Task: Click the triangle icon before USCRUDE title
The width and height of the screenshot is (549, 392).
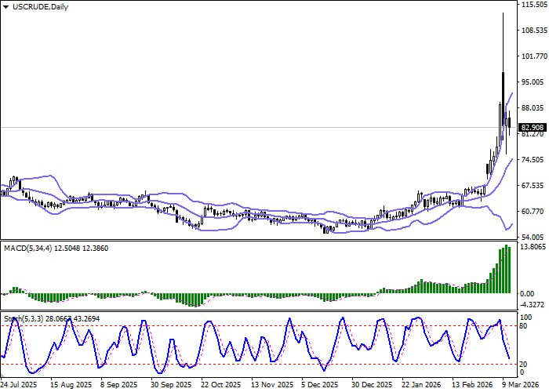Action: coord(5,6)
